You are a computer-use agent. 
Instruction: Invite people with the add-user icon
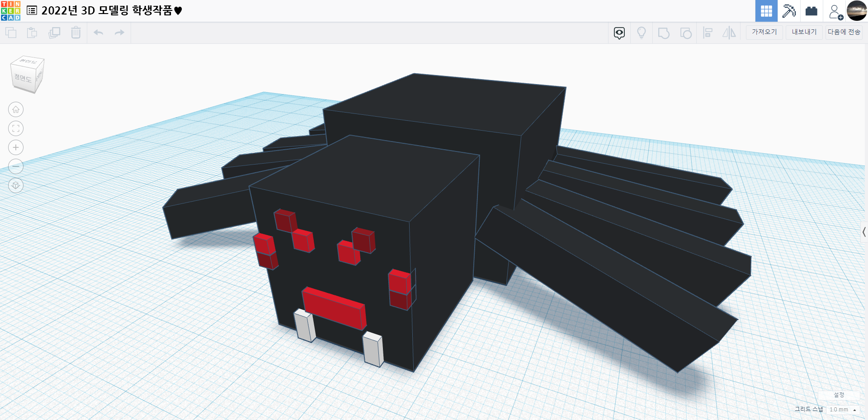[835, 12]
